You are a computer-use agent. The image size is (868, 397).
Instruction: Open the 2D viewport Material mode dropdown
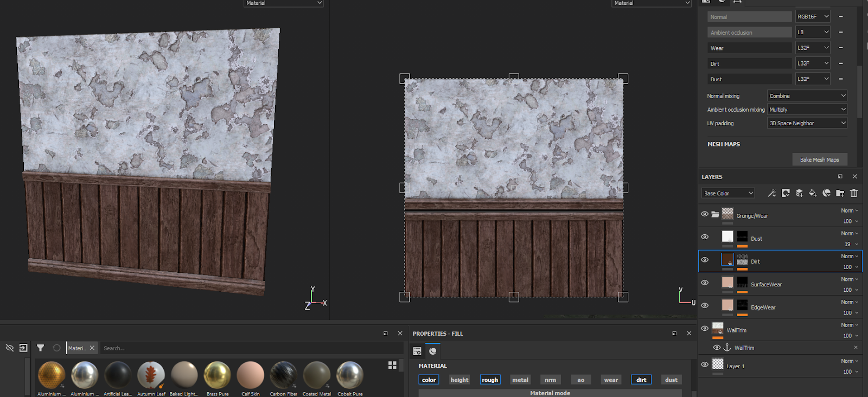[x=652, y=3]
